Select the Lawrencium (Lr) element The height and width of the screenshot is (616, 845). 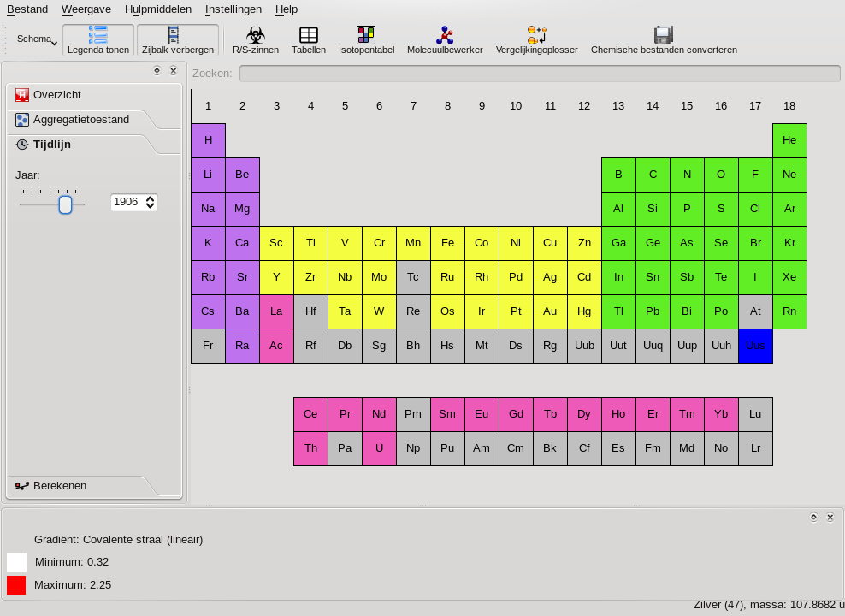pyautogui.click(x=755, y=448)
